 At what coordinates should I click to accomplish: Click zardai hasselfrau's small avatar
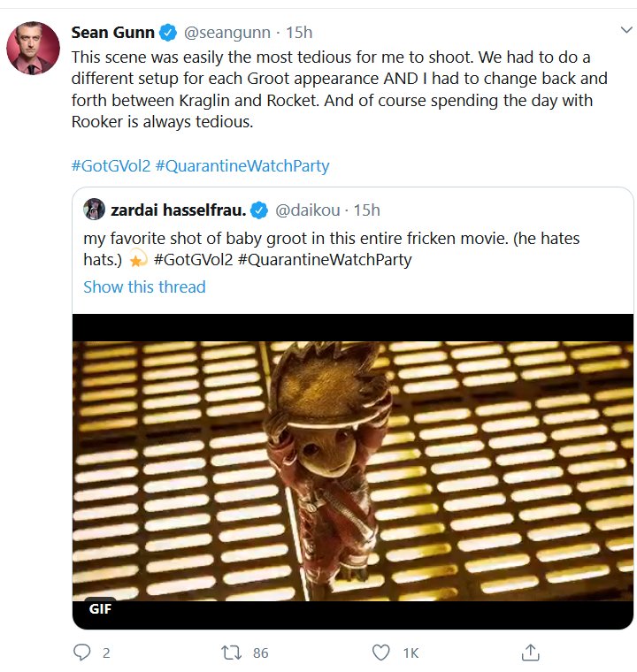point(94,210)
